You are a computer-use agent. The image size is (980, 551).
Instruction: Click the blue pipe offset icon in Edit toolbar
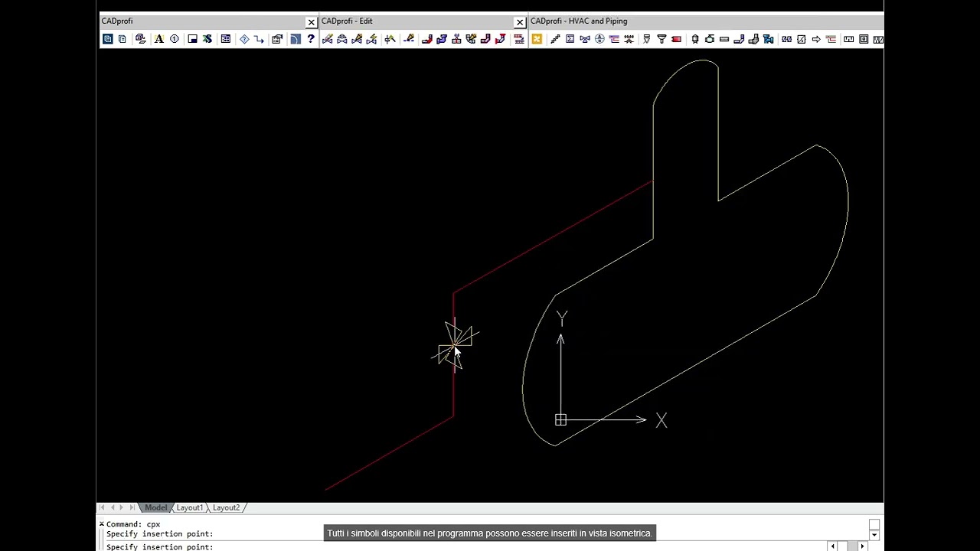pyautogui.click(x=442, y=39)
